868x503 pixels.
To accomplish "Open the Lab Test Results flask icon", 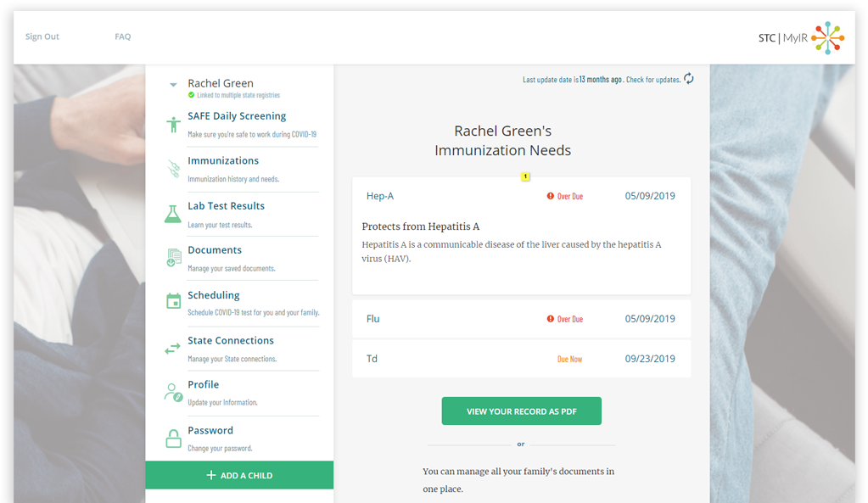I will pos(173,215).
